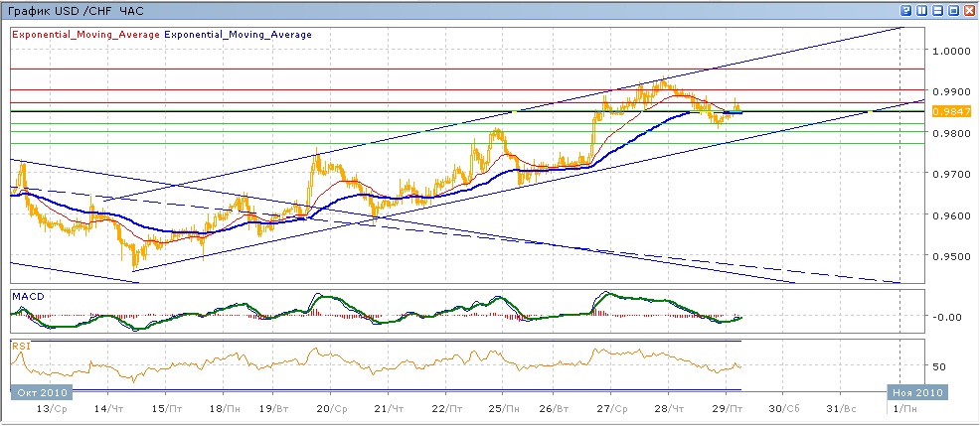Select the MACD indicator label
Image resolution: width=980 pixels, height=426 pixels.
[29, 297]
